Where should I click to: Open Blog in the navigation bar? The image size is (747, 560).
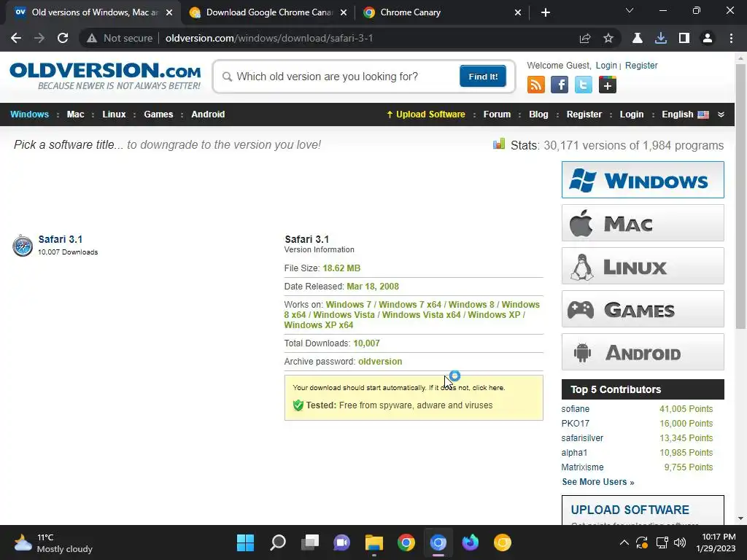[538, 114]
